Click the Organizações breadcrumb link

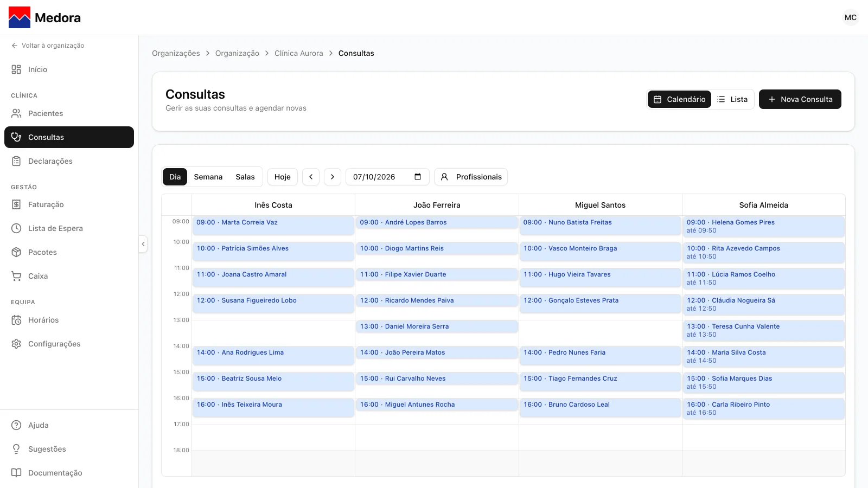click(x=176, y=53)
